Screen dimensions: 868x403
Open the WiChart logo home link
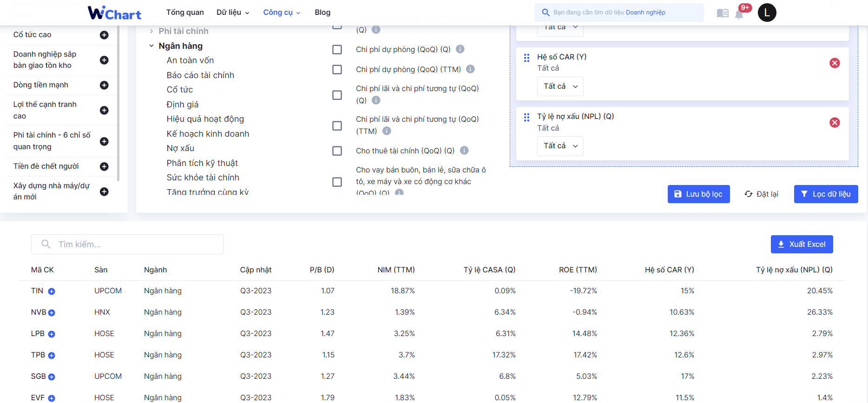114,13
